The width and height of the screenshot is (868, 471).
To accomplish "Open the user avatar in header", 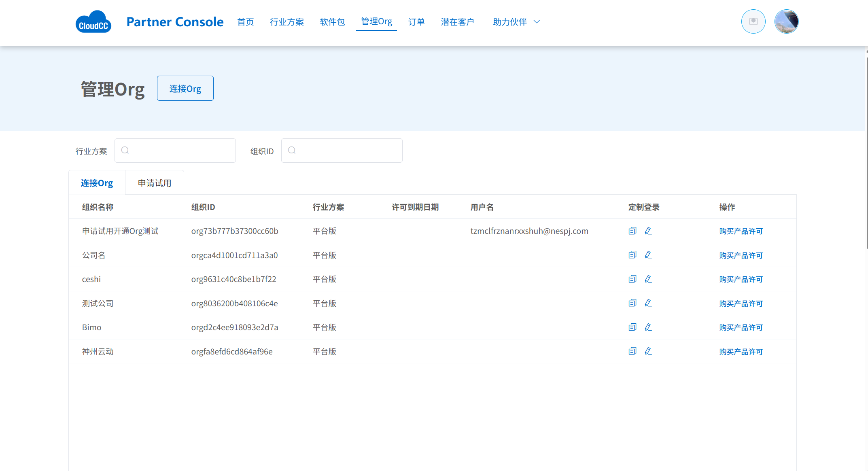I will (786, 21).
